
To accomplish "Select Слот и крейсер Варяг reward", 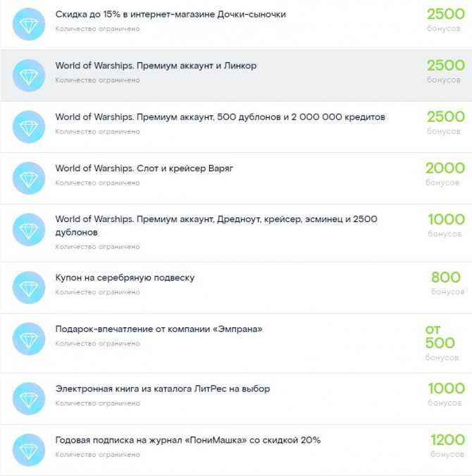I will tap(144, 168).
